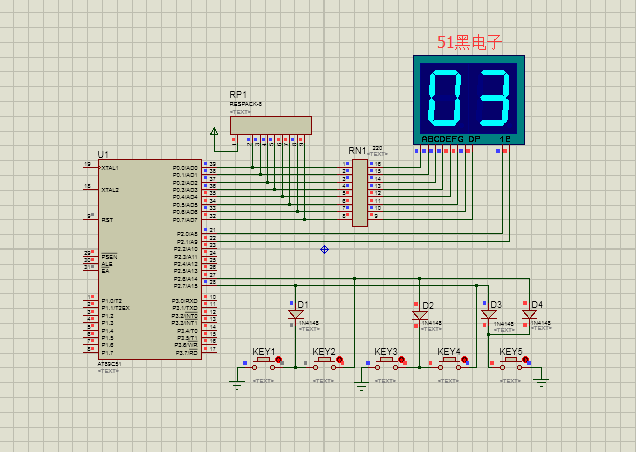Click the KEY3 label text
The image size is (636, 452).
coord(386,351)
